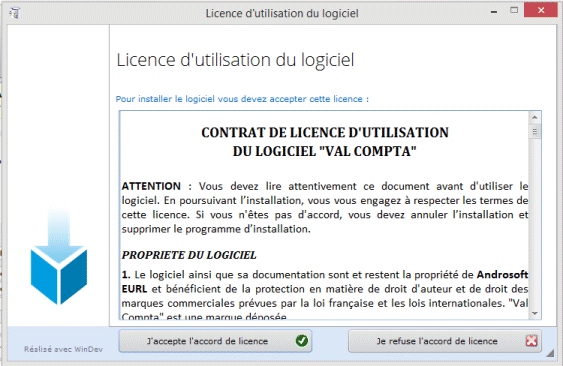Click the DU LOGICIEL "VAL COMPTA" title line
Viewport: 563px width, 366px height.
(325, 151)
